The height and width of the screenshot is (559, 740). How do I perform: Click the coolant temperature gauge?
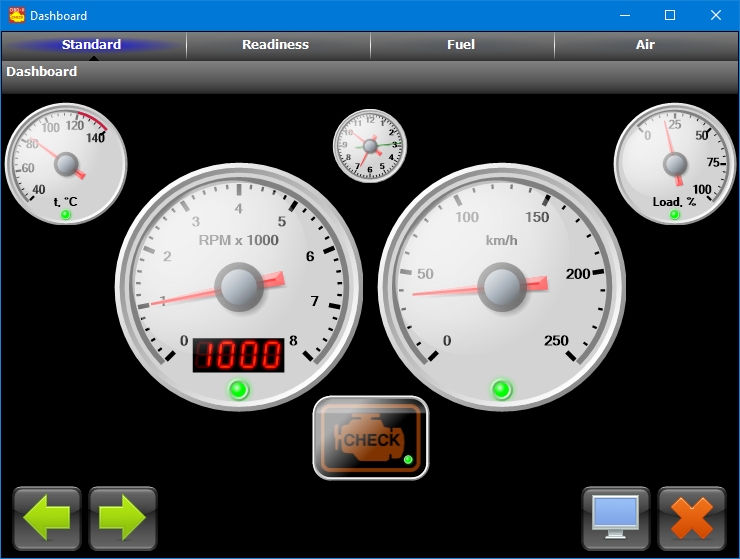point(66,163)
